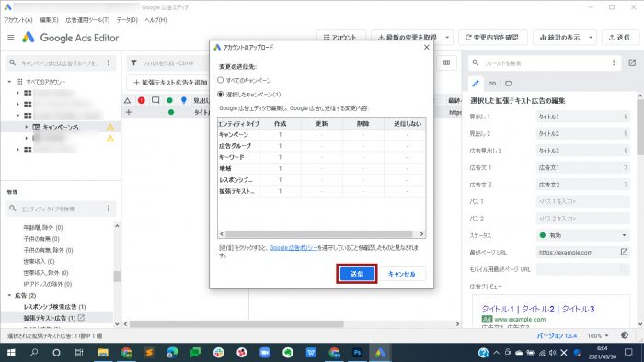Screen dimensions: 644x362
Task: Click Google Ads Editor taskbar icon
Action: pyautogui.click(x=380, y=353)
